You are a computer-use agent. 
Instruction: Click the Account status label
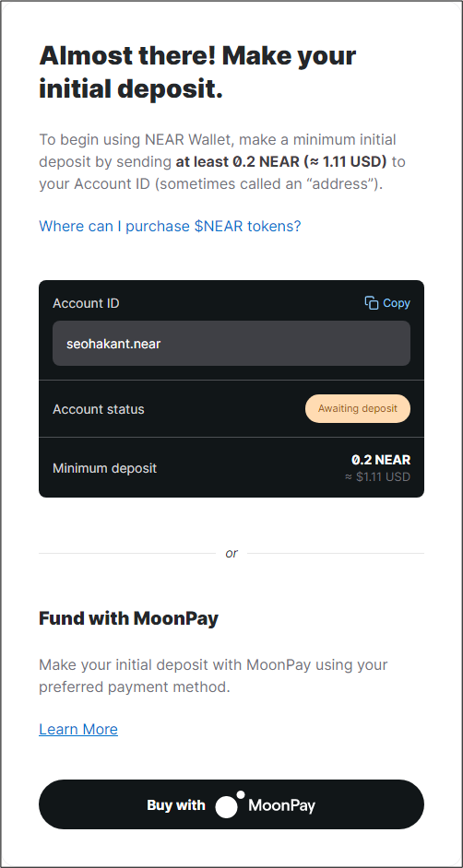(x=99, y=409)
